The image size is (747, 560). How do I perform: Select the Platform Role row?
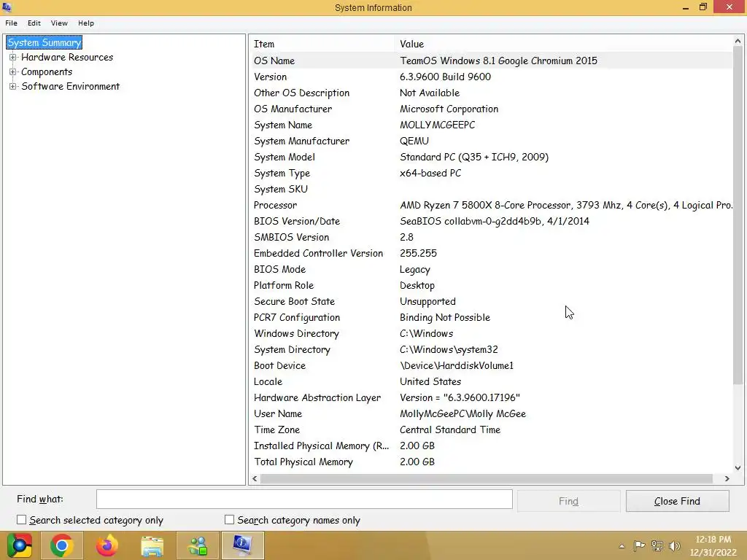(x=491, y=285)
